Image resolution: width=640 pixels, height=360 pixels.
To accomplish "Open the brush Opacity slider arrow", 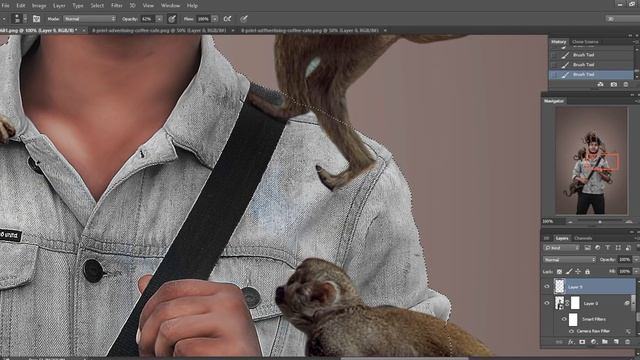I will click(159, 19).
